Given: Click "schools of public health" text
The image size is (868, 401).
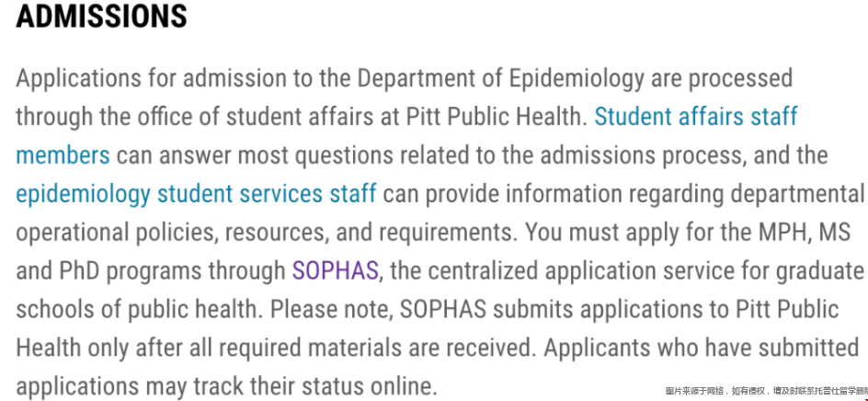Looking at the screenshot, I should (137, 310).
